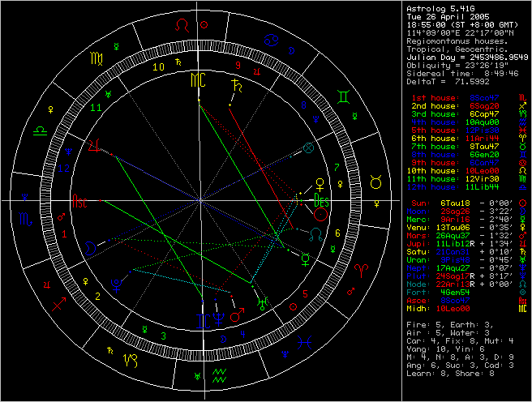Click the green Gemini sign on the outer ring
The height and width of the screenshot is (402, 532).
[x=345, y=96]
